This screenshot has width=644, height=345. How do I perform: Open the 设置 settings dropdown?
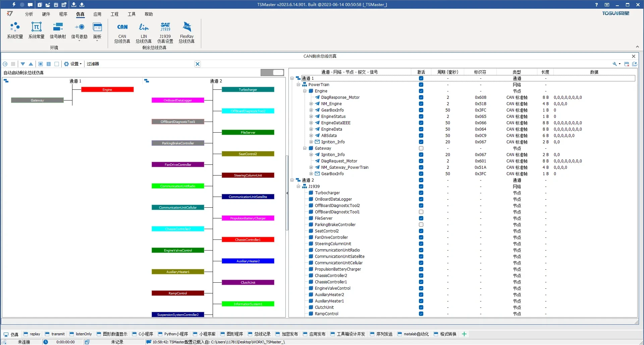[73, 64]
